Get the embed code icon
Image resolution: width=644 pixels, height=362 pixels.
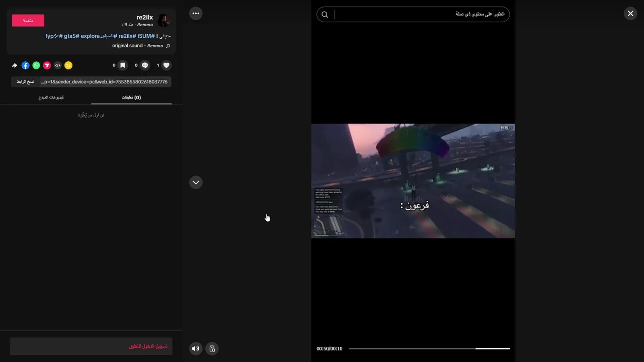pos(58,65)
